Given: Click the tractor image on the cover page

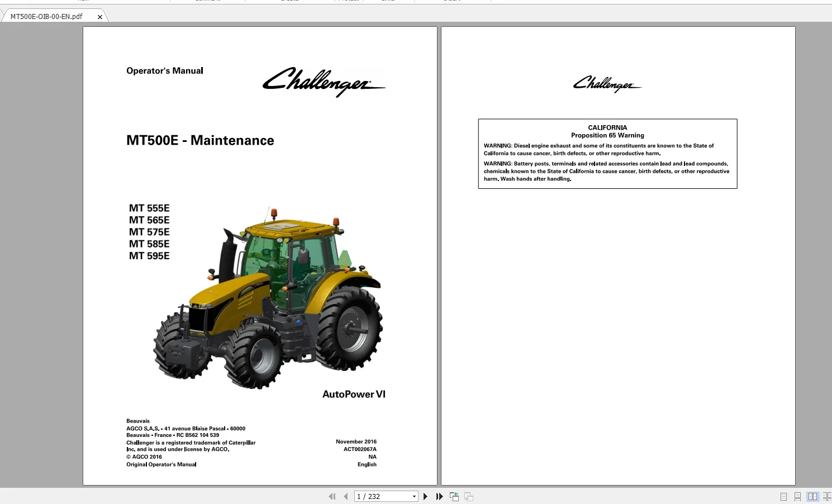Looking at the screenshot, I should [268, 298].
